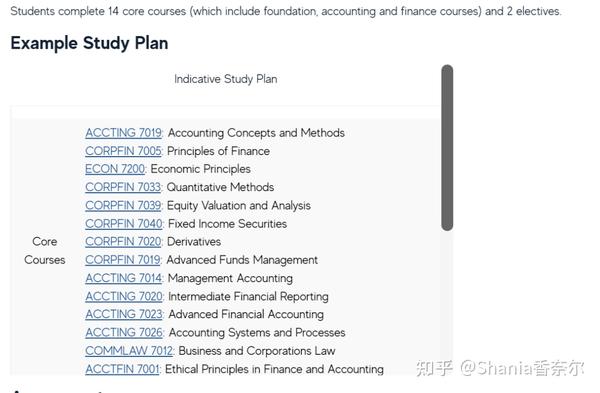Viewport: 600px width, 393px height.
Task: Click the ACCTFIN 7001 link
Action: tap(122, 369)
